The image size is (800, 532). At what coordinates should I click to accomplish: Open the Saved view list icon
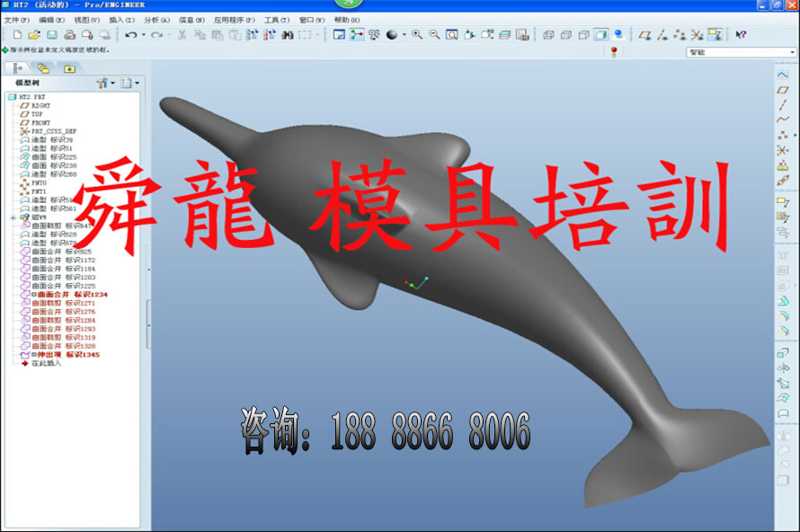click(x=487, y=35)
